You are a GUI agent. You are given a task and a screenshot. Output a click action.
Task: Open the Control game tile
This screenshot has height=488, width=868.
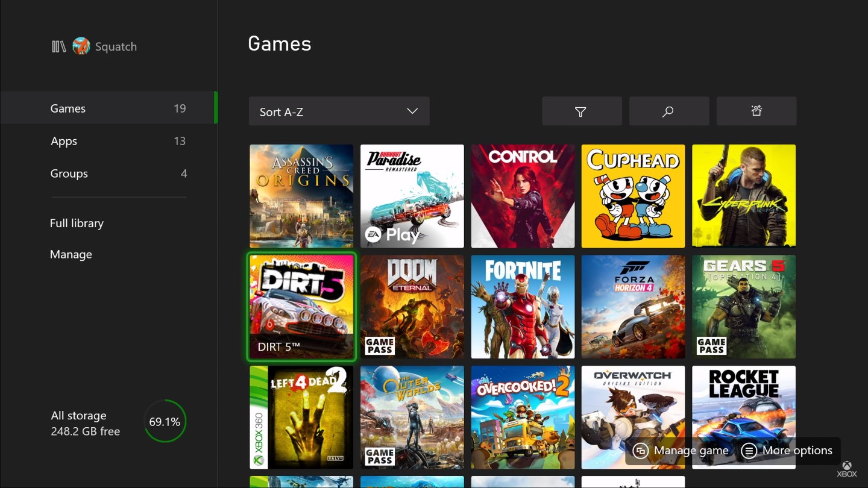[x=523, y=196]
